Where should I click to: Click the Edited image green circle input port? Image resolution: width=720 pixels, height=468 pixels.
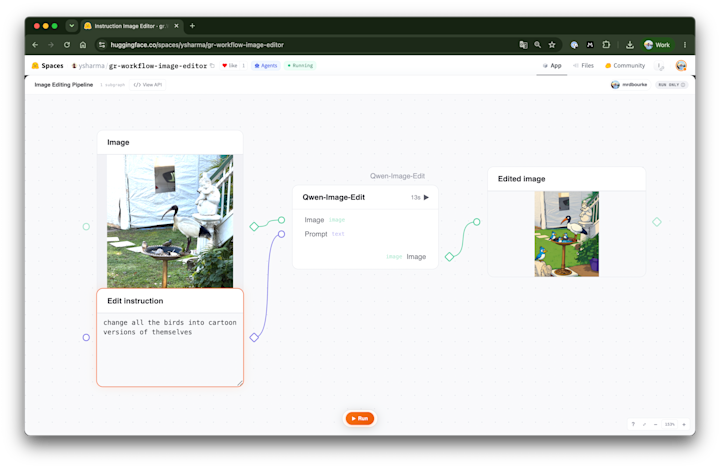tap(477, 222)
